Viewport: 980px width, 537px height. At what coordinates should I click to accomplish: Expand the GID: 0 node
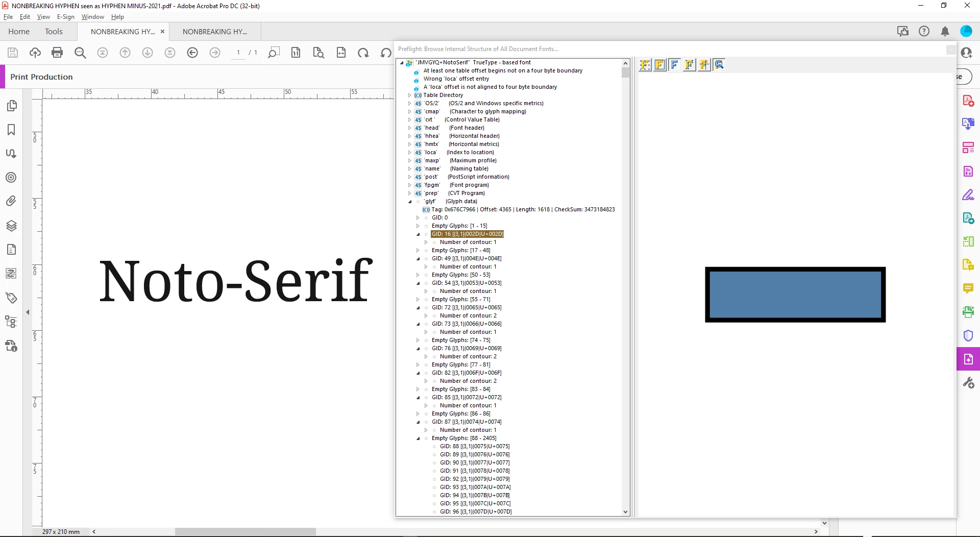click(x=418, y=218)
